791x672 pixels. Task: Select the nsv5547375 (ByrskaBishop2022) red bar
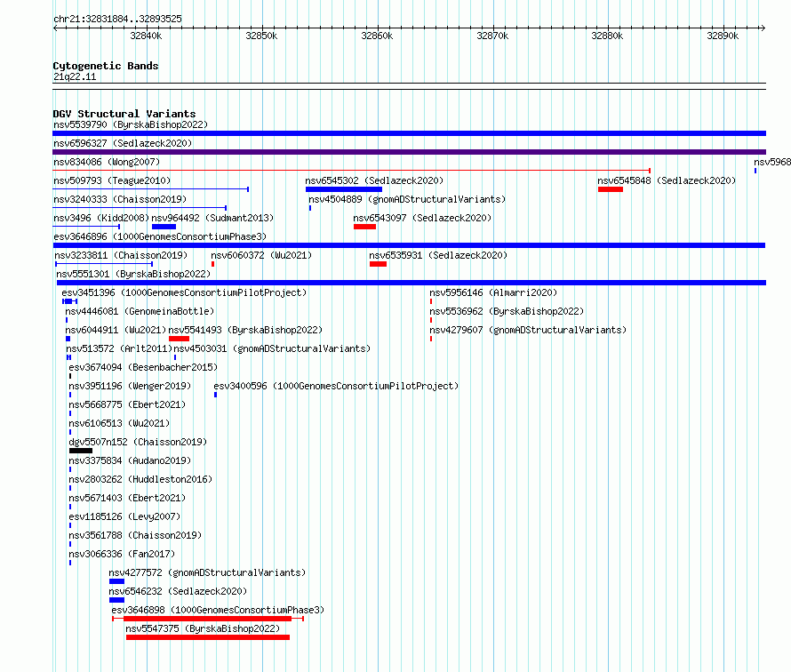coord(208,637)
